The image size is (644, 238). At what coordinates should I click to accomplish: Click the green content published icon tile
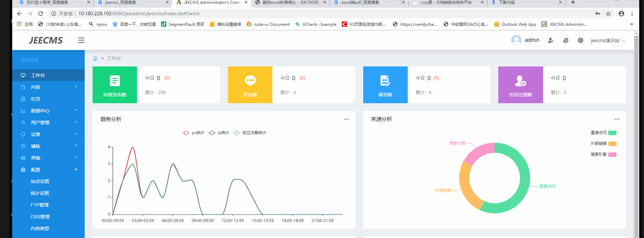coord(115,85)
